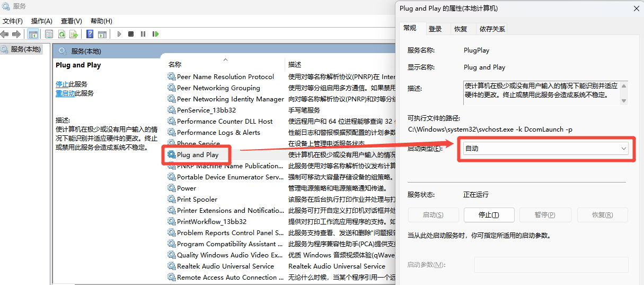Open the blue Help question-mark icon

(90, 34)
